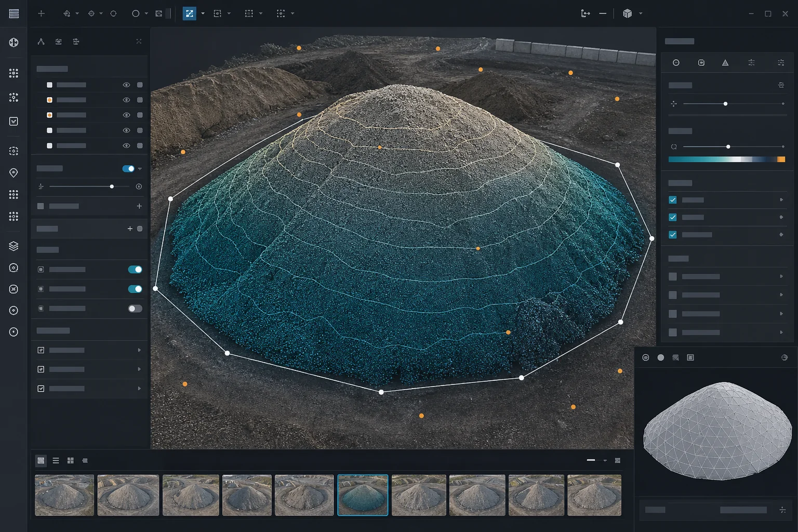
Task: Open dropdown arrow beside the paint bucket tool
Action: tap(77, 14)
